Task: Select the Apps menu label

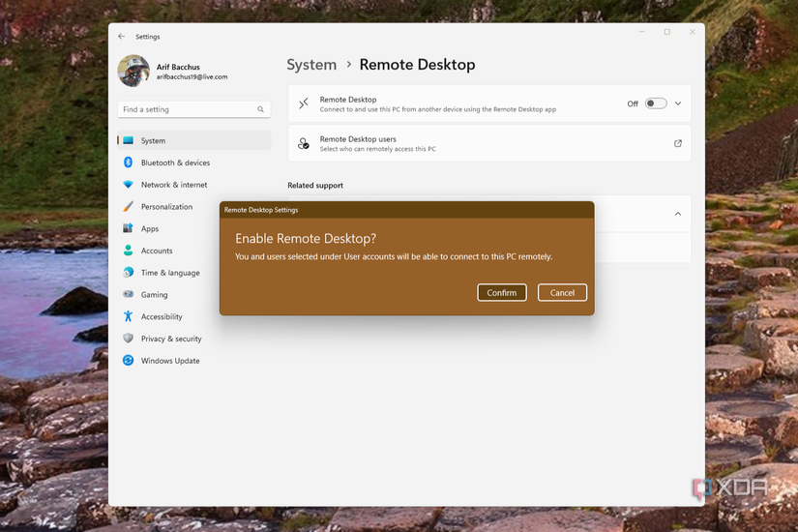Action: (150, 228)
